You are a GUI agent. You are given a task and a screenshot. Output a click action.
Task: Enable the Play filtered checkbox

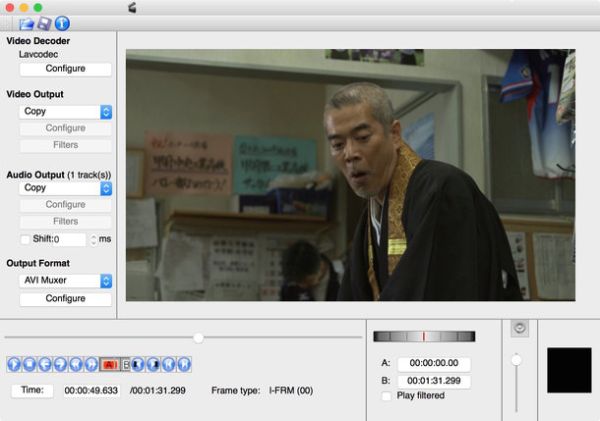point(387,396)
